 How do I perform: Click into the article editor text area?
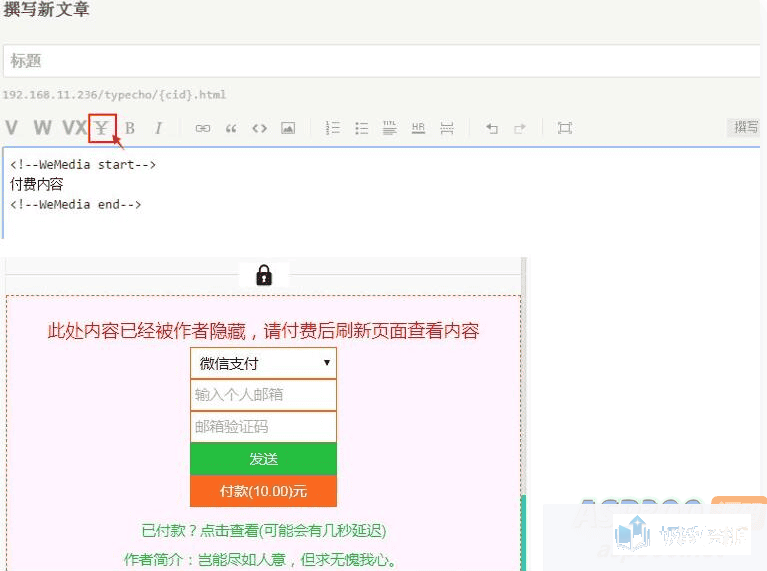point(382,193)
